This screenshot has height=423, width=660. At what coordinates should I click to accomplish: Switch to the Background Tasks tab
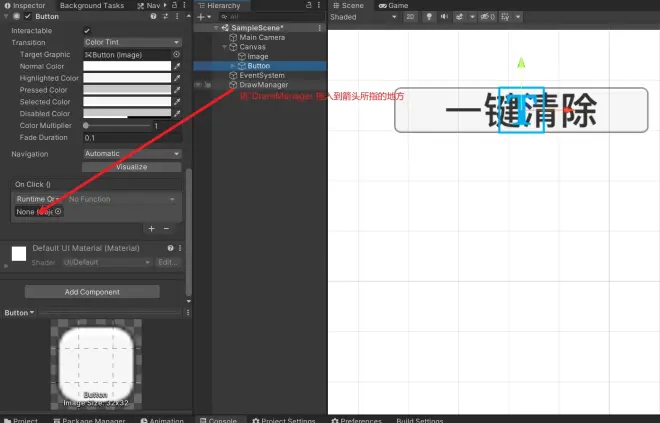point(92,5)
